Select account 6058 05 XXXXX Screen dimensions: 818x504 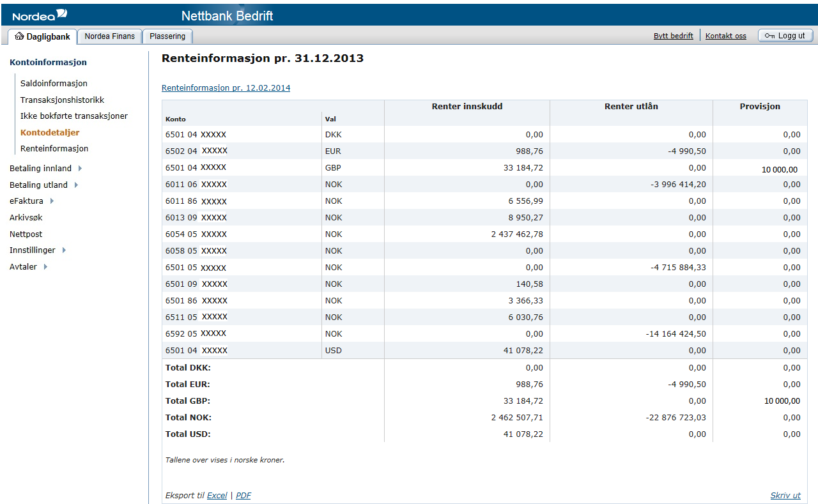pos(196,251)
